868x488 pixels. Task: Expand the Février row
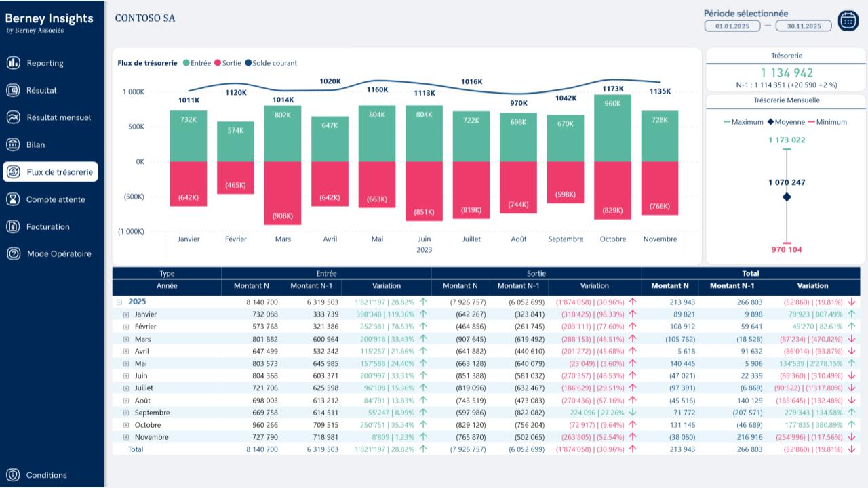(x=125, y=327)
